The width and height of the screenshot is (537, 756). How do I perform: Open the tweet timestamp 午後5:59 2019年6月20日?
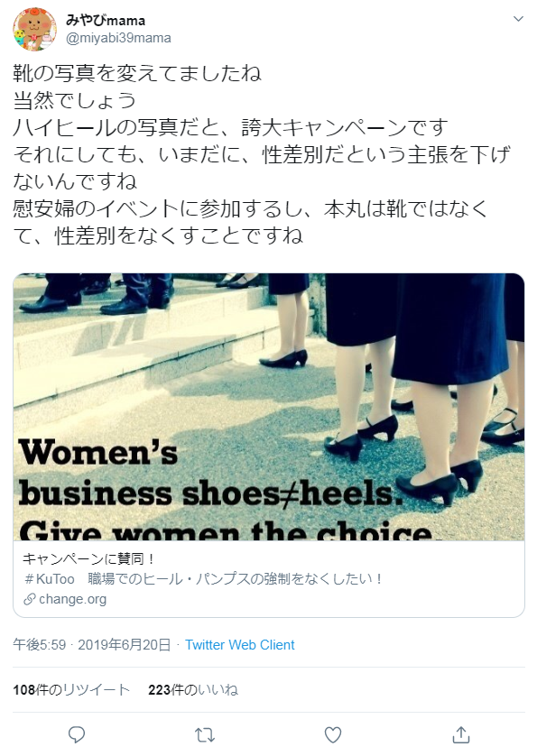(x=92, y=645)
